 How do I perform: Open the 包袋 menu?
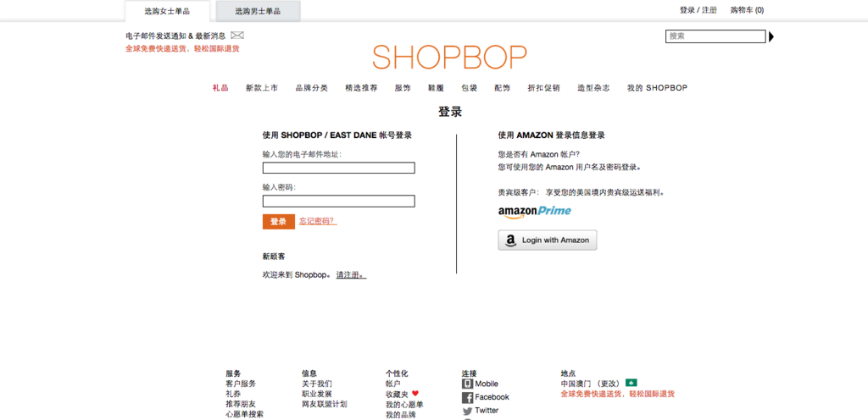point(470,88)
